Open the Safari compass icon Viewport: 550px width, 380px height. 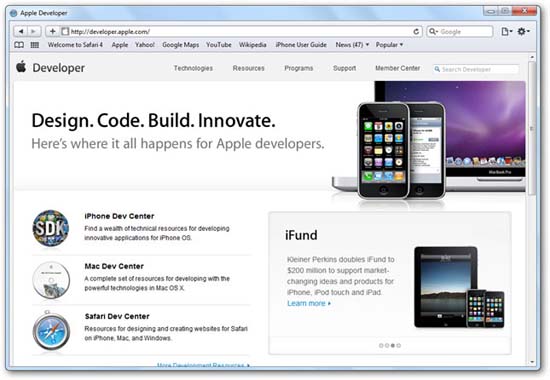(51, 331)
